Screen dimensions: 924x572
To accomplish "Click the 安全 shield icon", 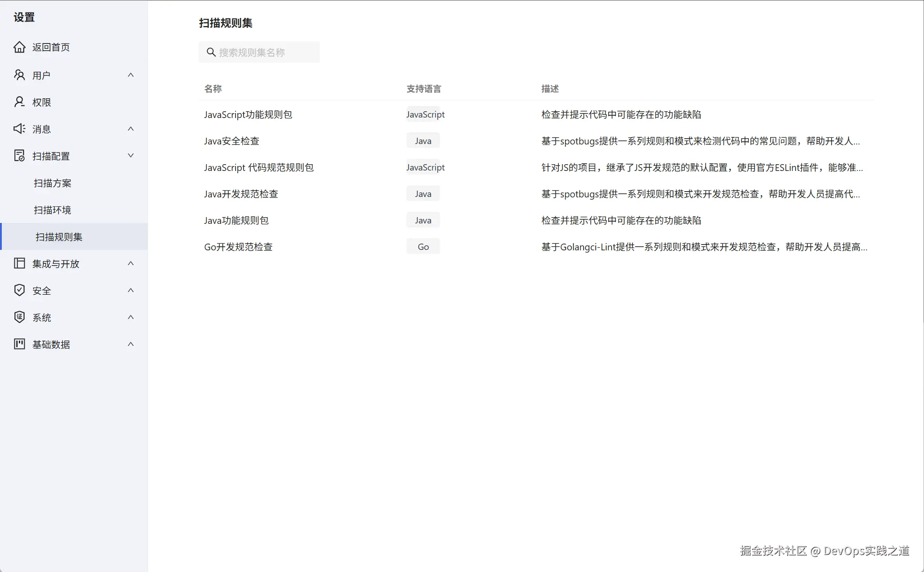I will click(x=19, y=290).
